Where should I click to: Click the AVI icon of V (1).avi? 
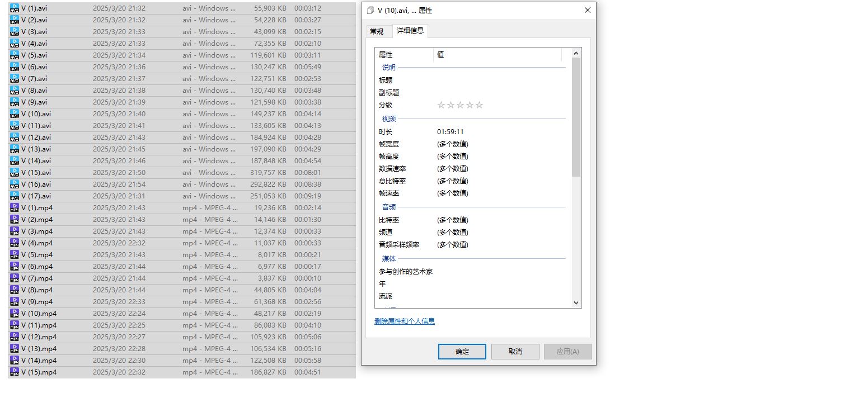pyautogui.click(x=15, y=8)
